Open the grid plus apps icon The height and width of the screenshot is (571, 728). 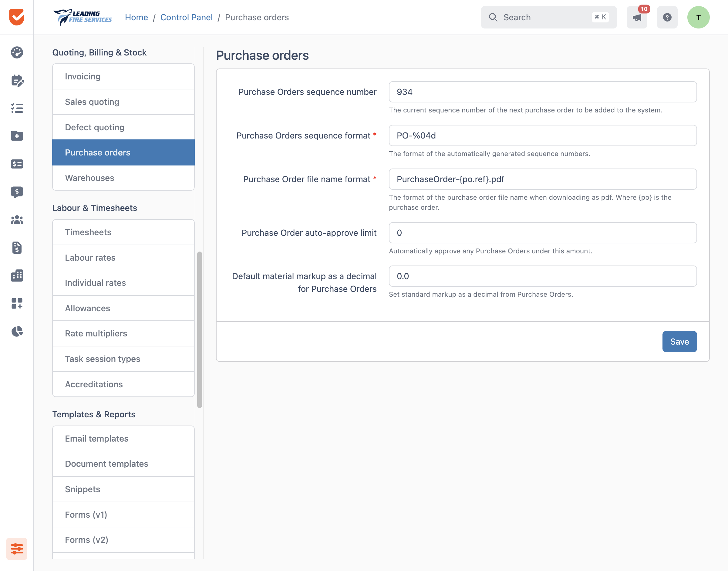click(x=17, y=304)
